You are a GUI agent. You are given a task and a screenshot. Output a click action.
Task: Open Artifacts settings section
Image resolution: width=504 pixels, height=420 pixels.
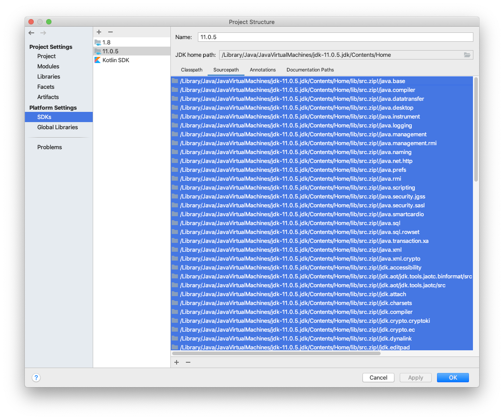point(48,97)
